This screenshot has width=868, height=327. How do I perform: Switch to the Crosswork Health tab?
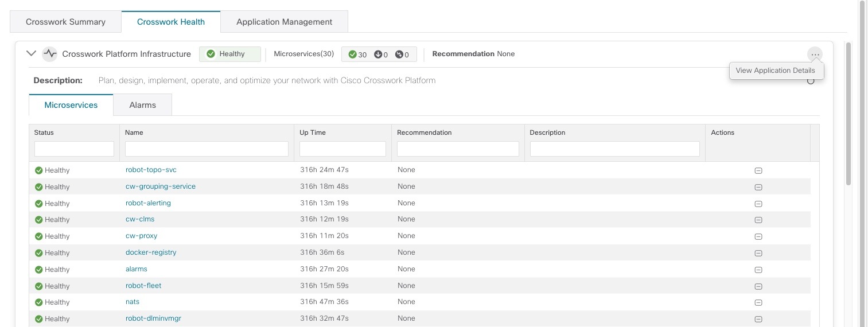click(x=171, y=22)
